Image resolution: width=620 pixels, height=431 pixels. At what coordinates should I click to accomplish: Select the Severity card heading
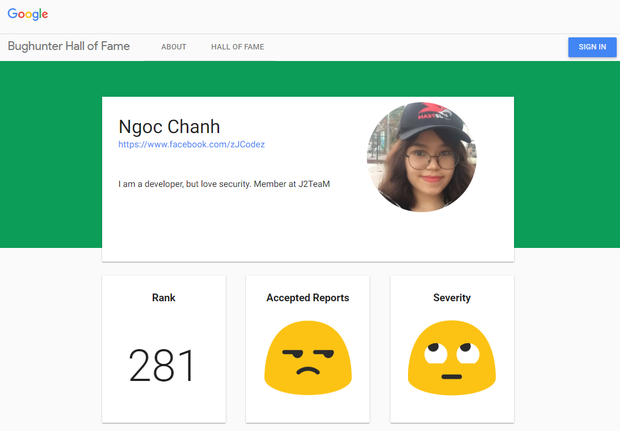pos(452,298)
